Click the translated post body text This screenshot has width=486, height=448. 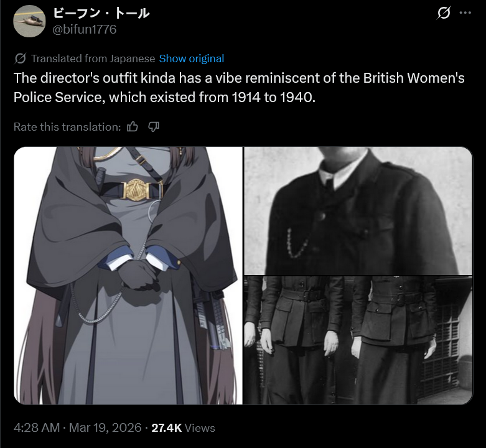click(x=239, y=88)
